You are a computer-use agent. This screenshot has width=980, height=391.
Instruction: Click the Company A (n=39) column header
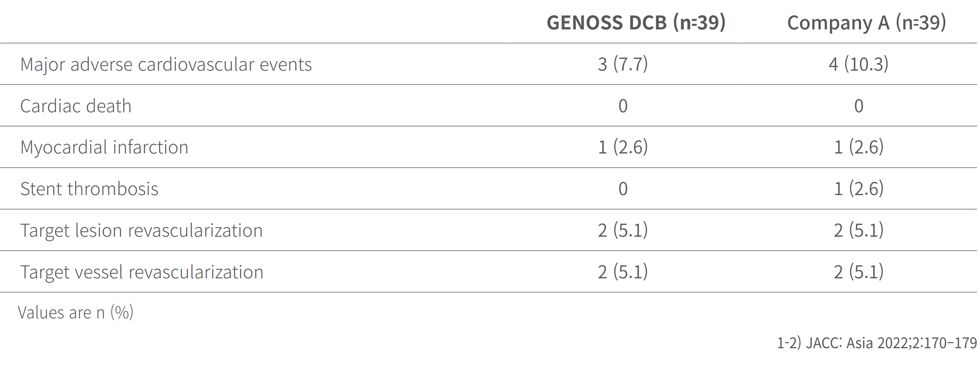pyautogui.click(x=866, y=22)
